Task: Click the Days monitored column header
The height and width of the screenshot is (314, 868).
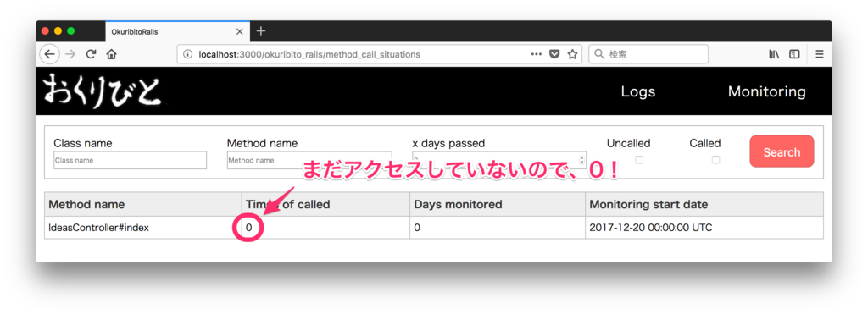Action: (x=497, y=204)
